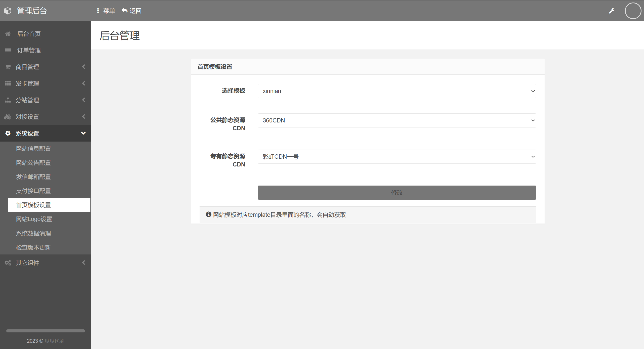Screen dimensions: 644x349
Task: Open the 专有静态资源 CDN dropdown
Action: click(397, 157)
